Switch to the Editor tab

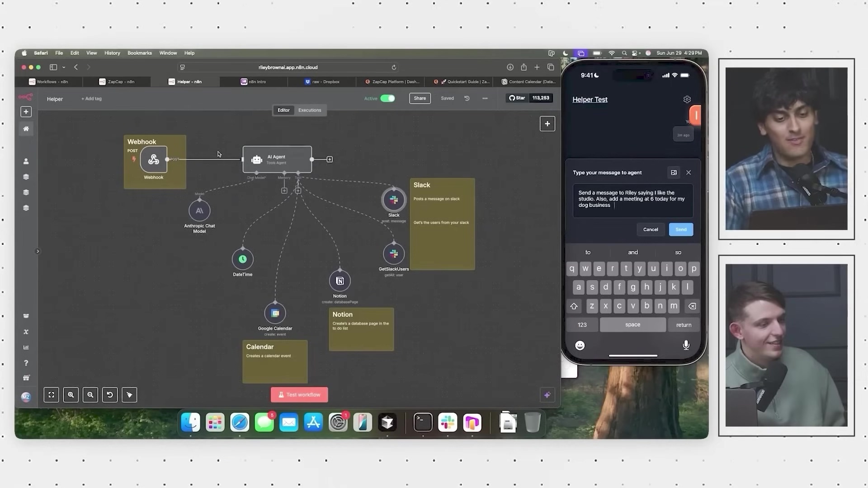click(x=283, y=110)
